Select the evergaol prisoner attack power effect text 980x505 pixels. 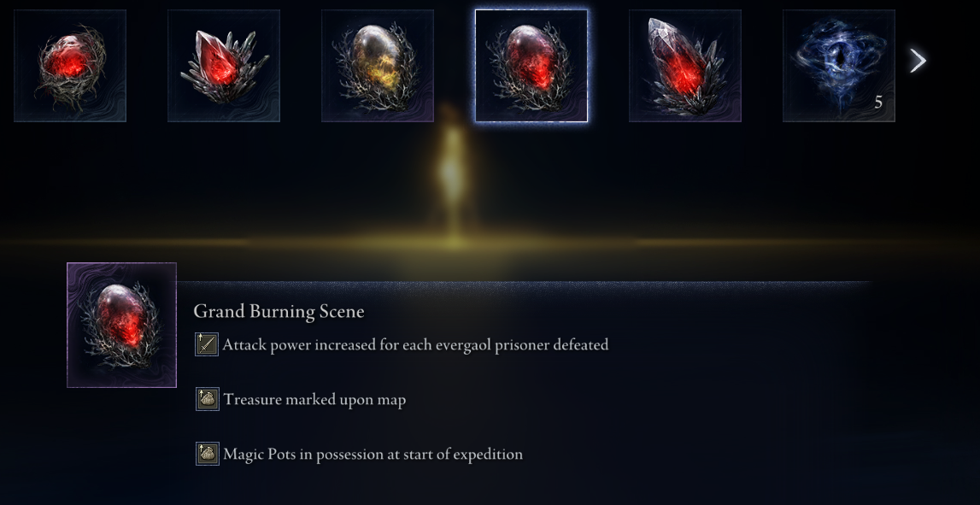tap(415, 345)
